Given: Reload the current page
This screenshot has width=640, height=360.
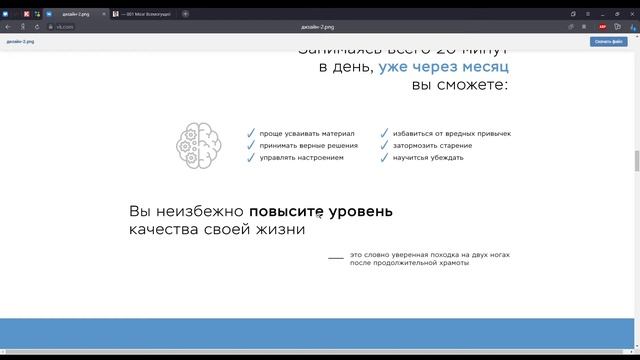Looking at the screenshot, I should point(37,27).
